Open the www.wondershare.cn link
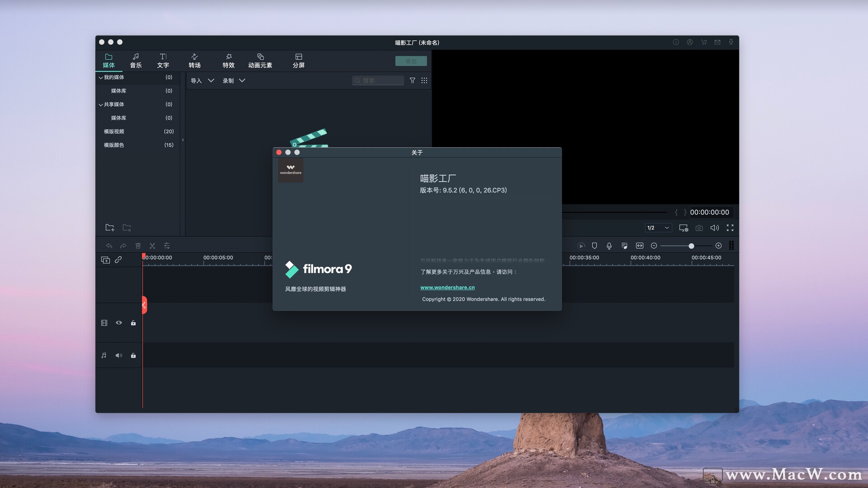 [447, 287]
